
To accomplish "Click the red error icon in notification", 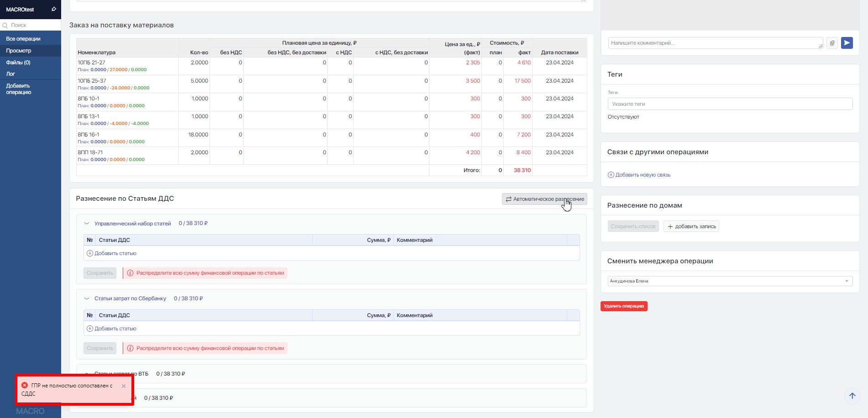I will [x=25, y=386].
